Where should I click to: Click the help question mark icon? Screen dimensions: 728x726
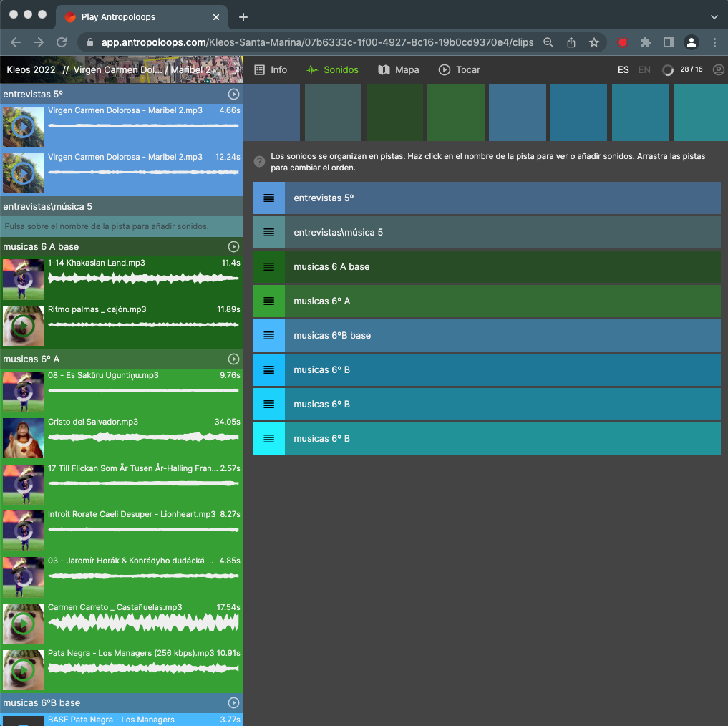pos(260,162)
